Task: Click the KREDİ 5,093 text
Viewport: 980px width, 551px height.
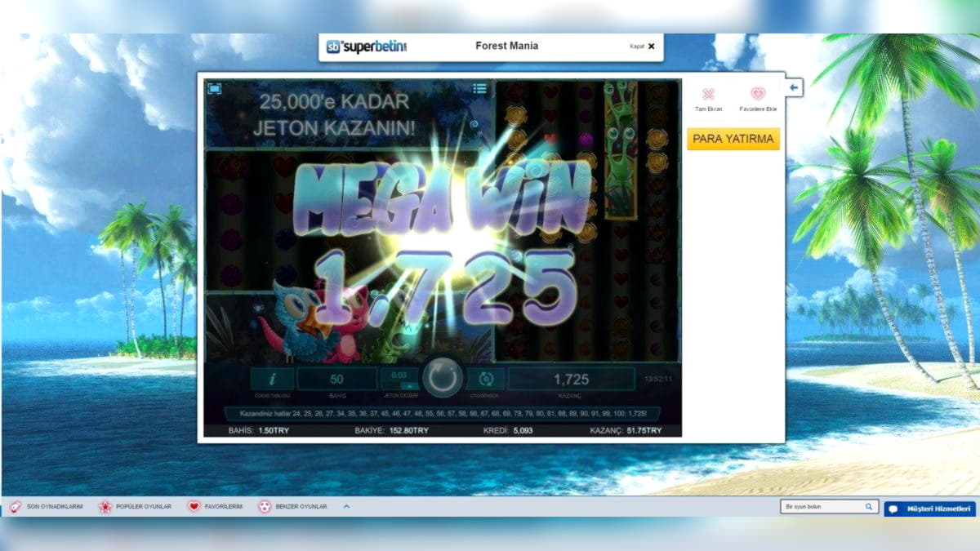Action: coord(509,430)
